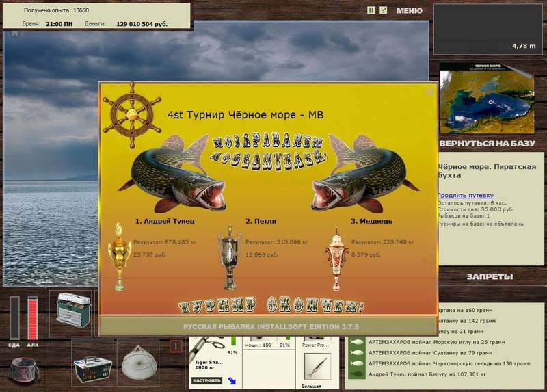Click the ЕДА food level bar
The image size is (547, 392).
(14, 318)
